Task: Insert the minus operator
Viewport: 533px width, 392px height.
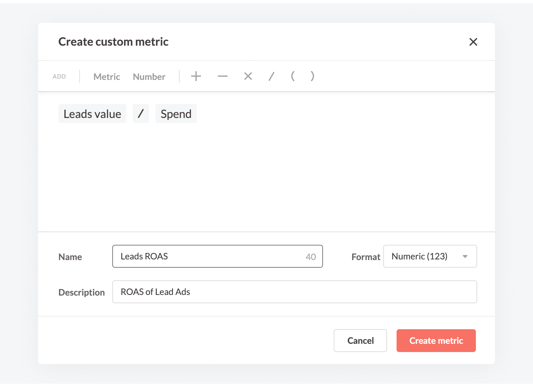Action: [223, 76]
